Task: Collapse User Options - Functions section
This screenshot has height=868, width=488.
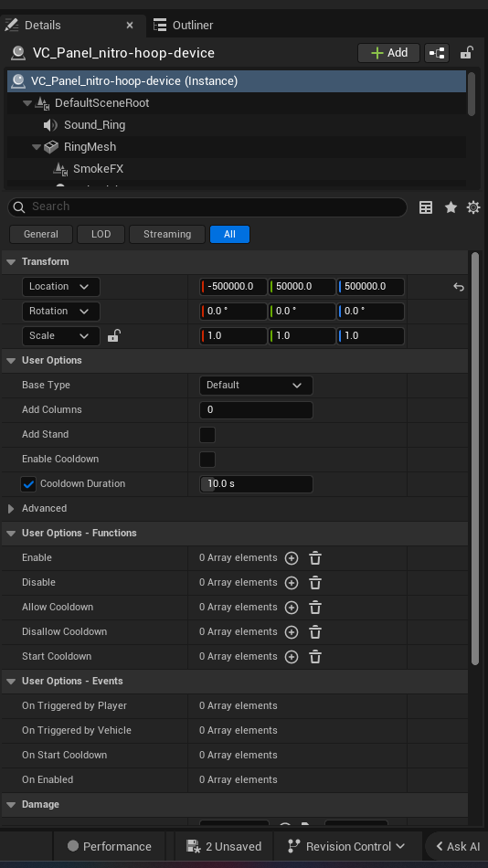Action: (11, 533)
